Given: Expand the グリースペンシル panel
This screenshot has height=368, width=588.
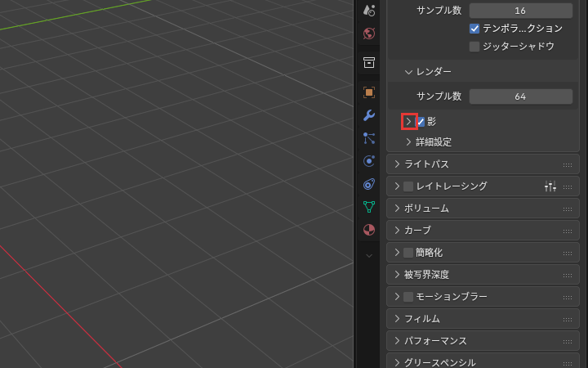Looking at the screenshot, I should [397, 362].
